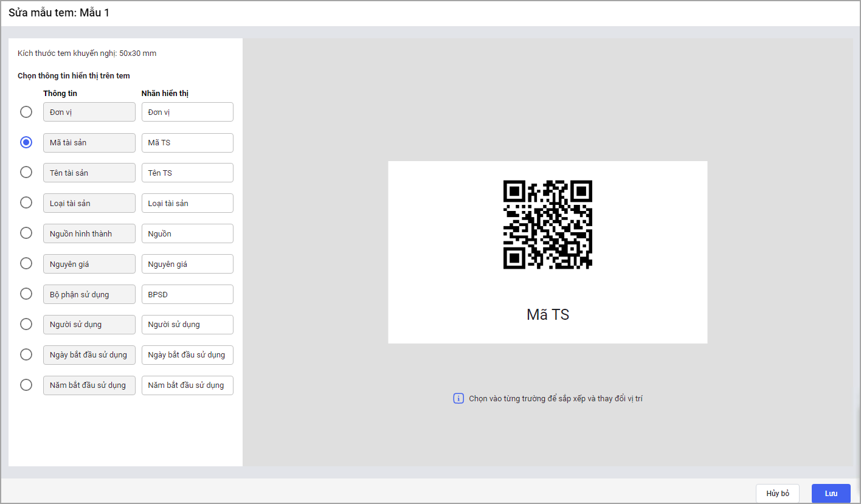861x504 pixels.
Task: Click the Kích thước tem khuyến nghị text
Action: [x=87, y=54]
